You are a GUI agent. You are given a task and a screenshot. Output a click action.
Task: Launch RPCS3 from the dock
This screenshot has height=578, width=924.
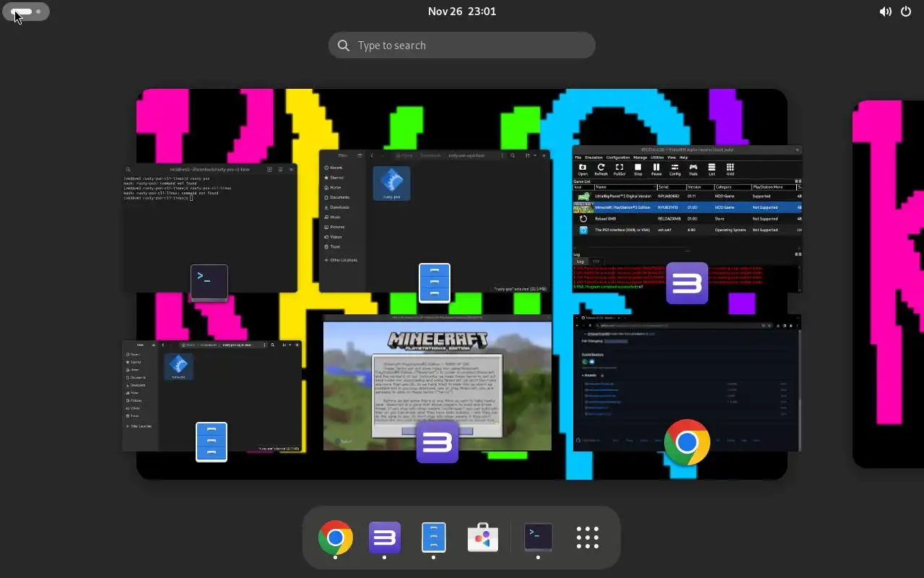[x=385, y=538]
